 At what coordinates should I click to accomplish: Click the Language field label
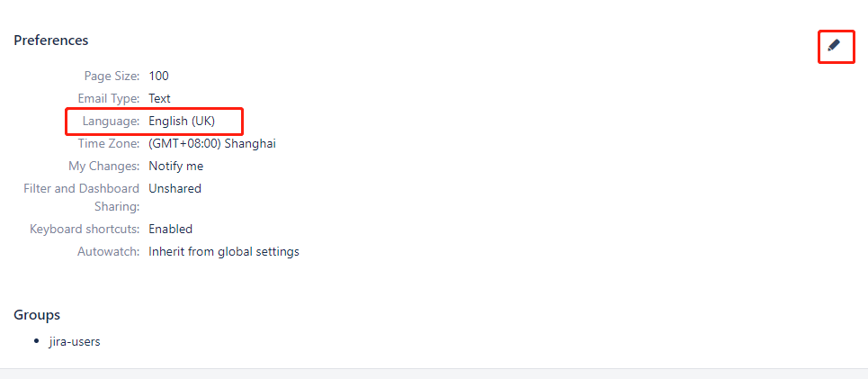(x=112, y=122)
